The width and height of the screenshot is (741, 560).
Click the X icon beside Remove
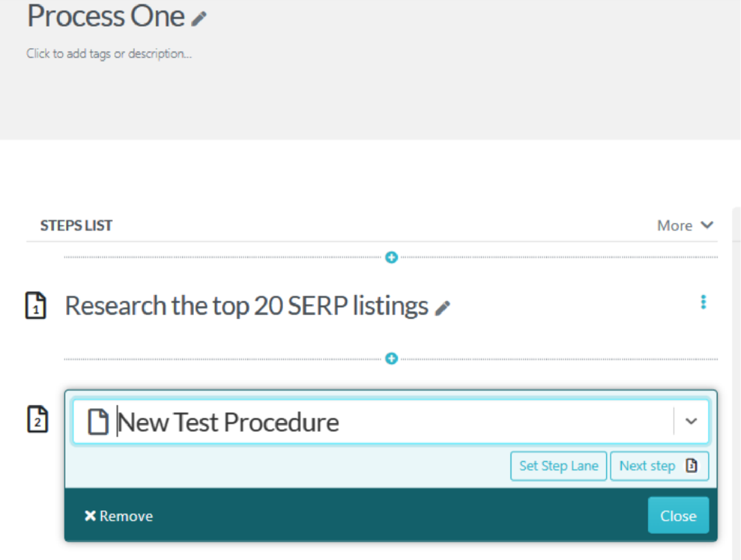tap(90, 516)
